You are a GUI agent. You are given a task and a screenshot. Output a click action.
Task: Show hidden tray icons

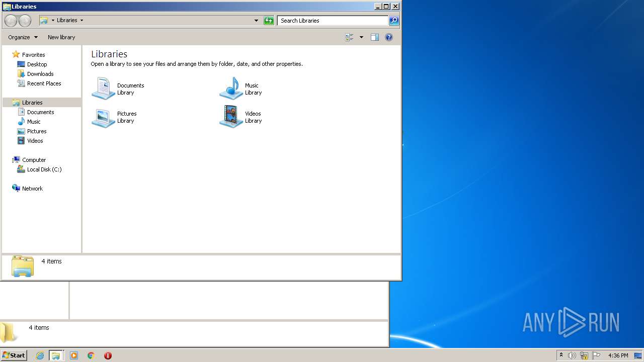tap(561, 355)
